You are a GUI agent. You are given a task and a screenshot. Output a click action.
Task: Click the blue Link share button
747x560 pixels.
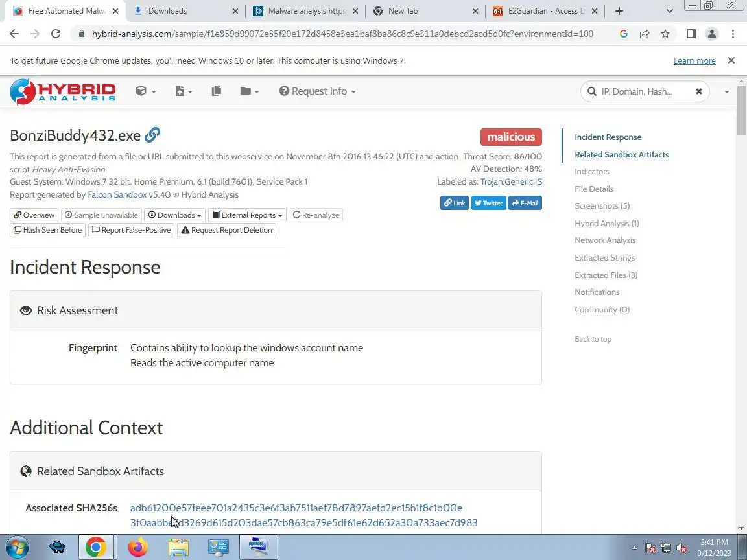pos(455,203)
